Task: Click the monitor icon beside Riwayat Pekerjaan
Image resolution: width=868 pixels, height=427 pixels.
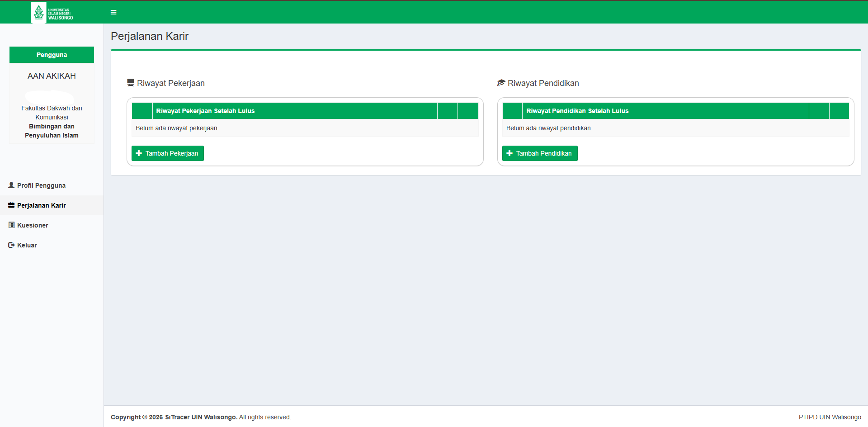Action: point(131,83)
